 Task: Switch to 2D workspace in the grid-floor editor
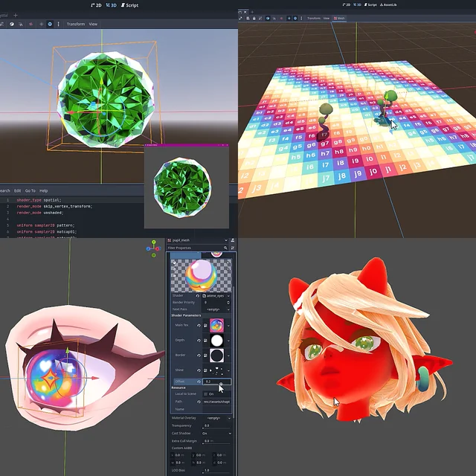[347, 5]
